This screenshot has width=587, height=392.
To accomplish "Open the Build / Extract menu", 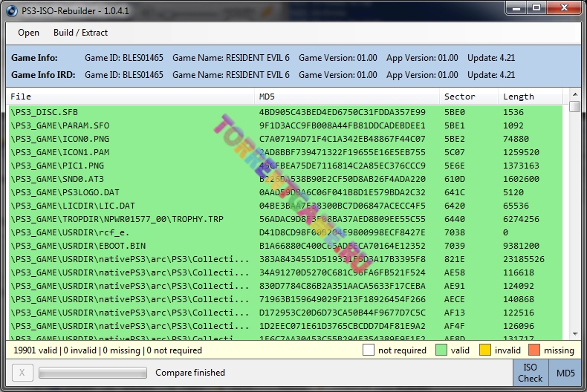I will pos(80,33).
